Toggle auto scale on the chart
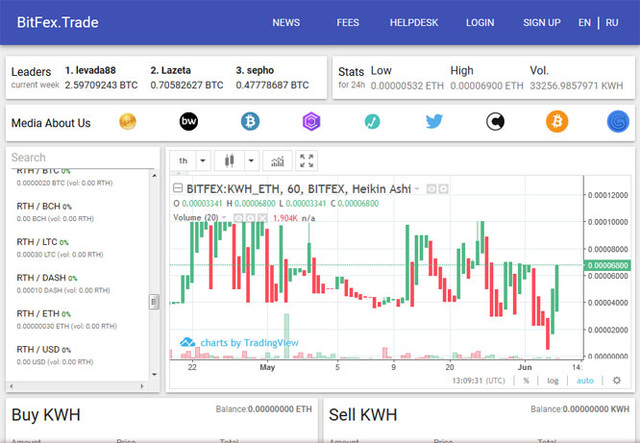This screenshot has height=443, width=640. point(585,381)
